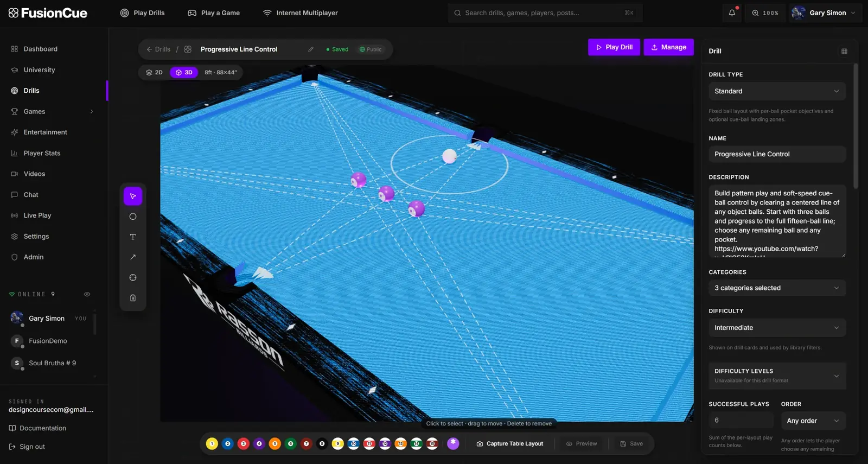Switch the table view to 3D
Viewport: 868px width, 464px height.
184,72
